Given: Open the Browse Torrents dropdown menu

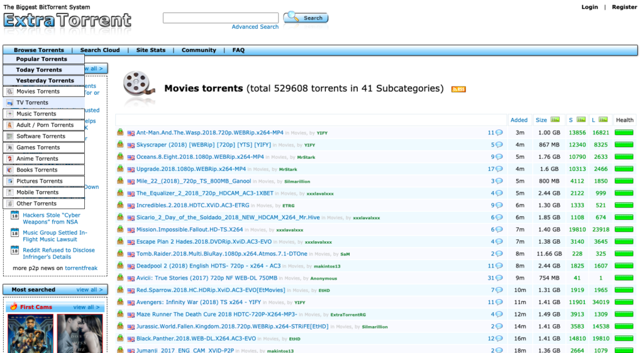Looking at the screenshot, I should coord(39,50).
